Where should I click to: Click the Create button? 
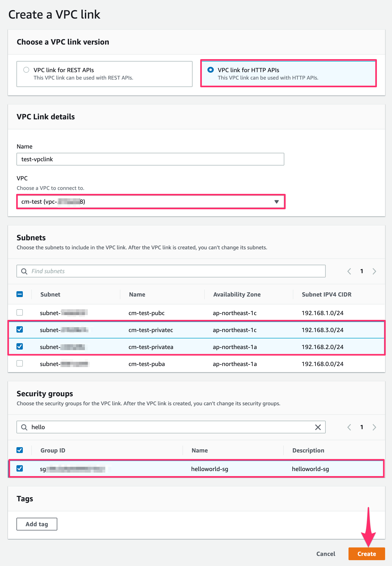coord(366,554)
